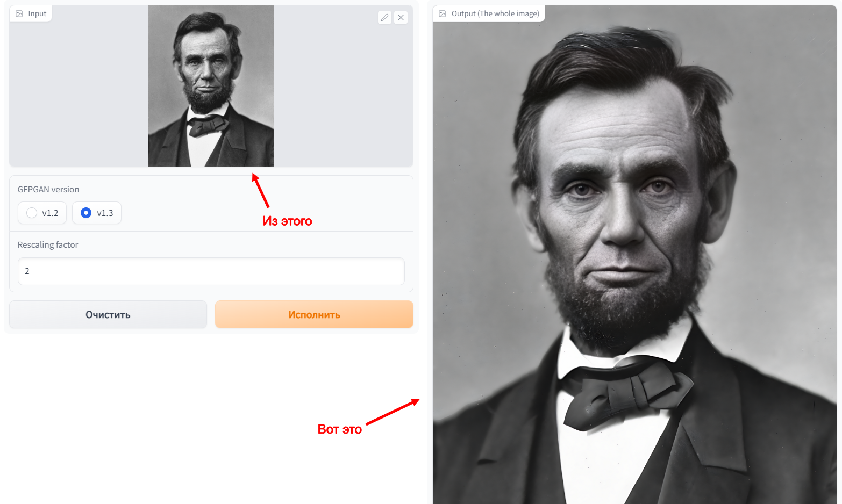Click the 'Output (The whole image)' label text

click(x=495, y=13)
